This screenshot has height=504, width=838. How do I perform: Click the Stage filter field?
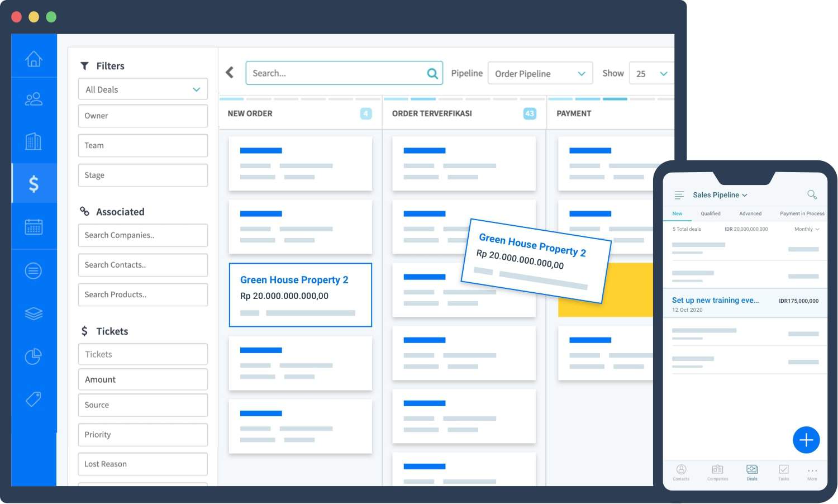click(x=143, y=175)
